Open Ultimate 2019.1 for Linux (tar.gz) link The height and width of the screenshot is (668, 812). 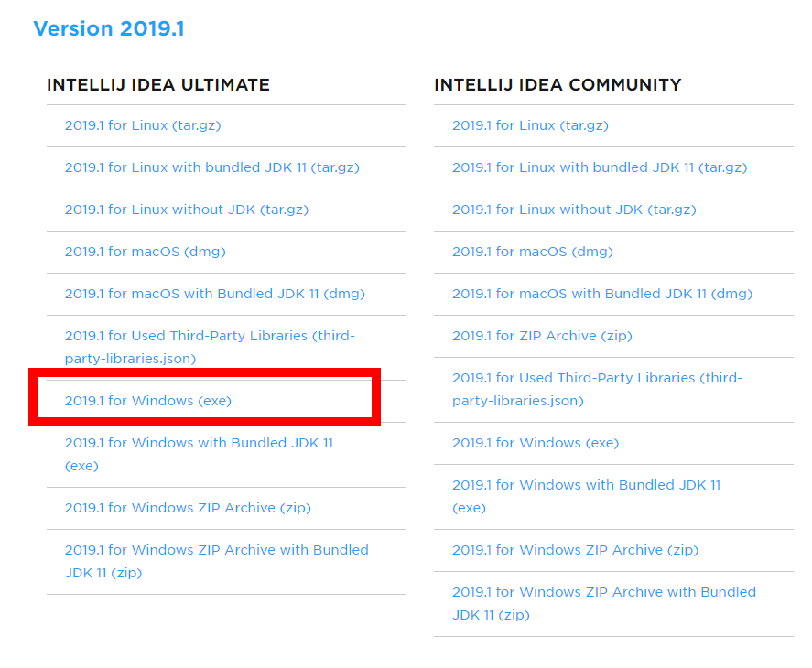[x=143, y=125]
